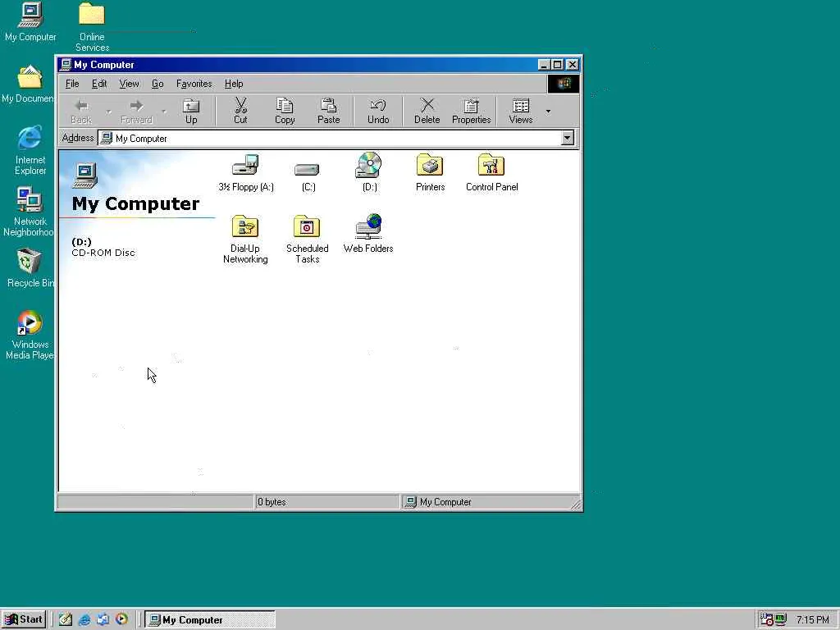Click the 0 bytes status bar text
The image size is (840, 630).
[272, 502]
